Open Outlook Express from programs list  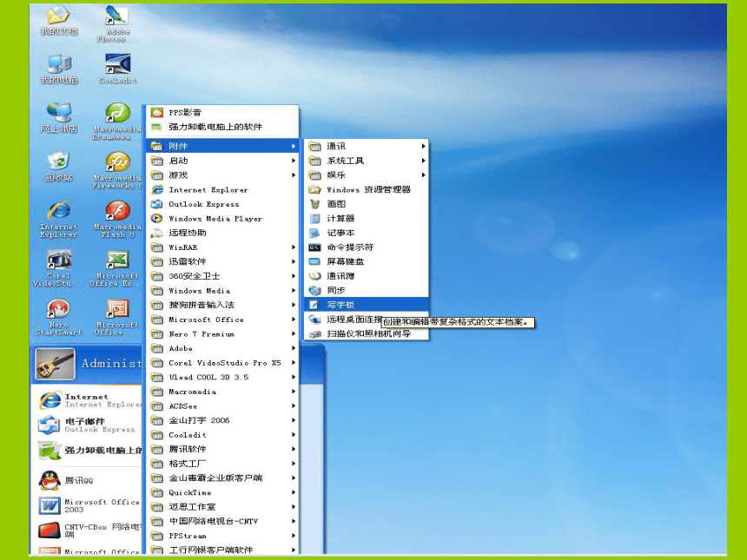click(x=222, y=204)
